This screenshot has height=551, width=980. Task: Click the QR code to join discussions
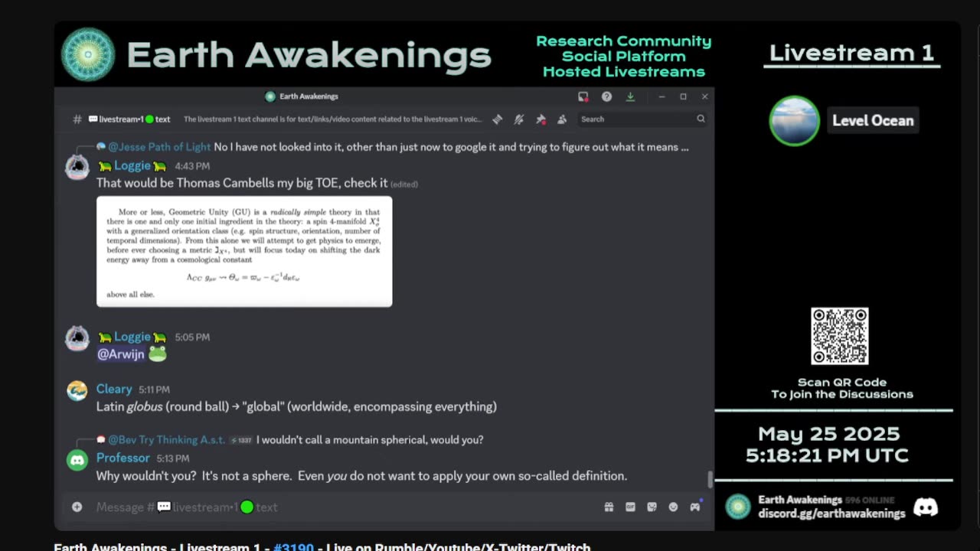click(840, 336)
